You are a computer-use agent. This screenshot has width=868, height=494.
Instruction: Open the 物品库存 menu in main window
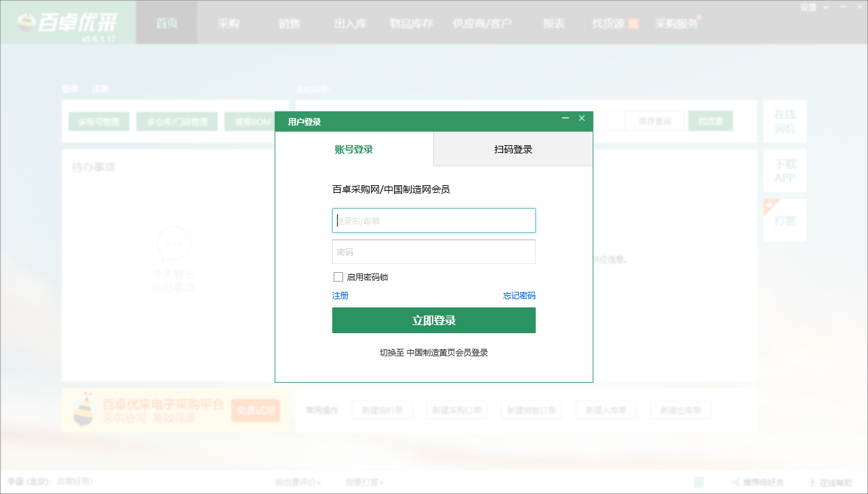[x=412, y=23]
